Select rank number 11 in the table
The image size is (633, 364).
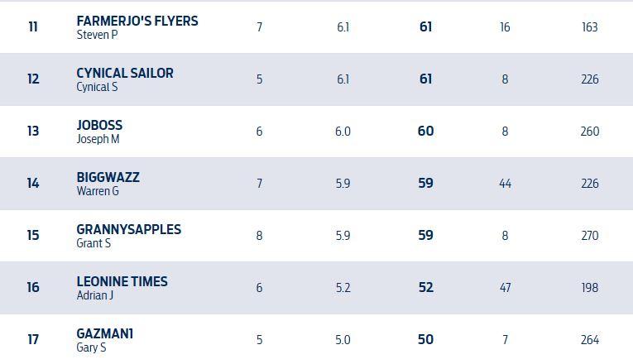[33, 27]
